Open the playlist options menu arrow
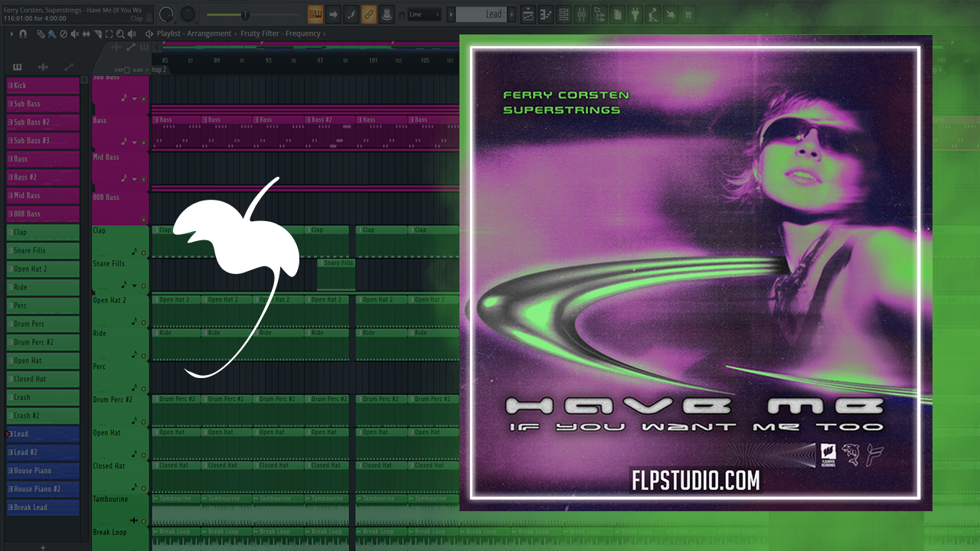The image size is (980, 551). (11, 34)
